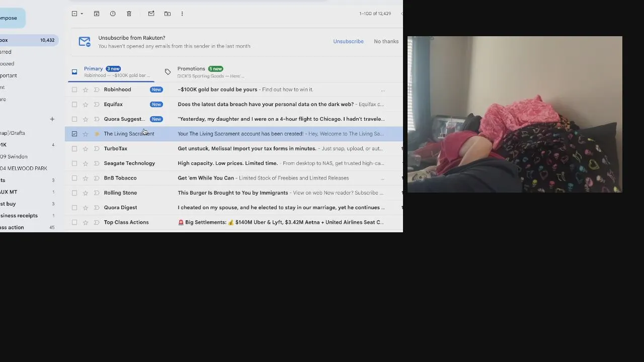This screenshot has height=362, width=644.
Task: Open the class action label
Action: click(x=12, y=227)
